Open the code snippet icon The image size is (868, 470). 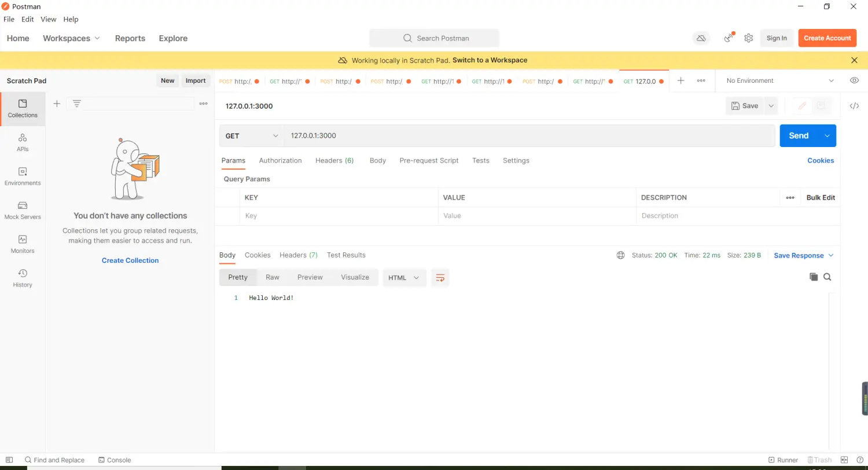click(x=854, y=106)
